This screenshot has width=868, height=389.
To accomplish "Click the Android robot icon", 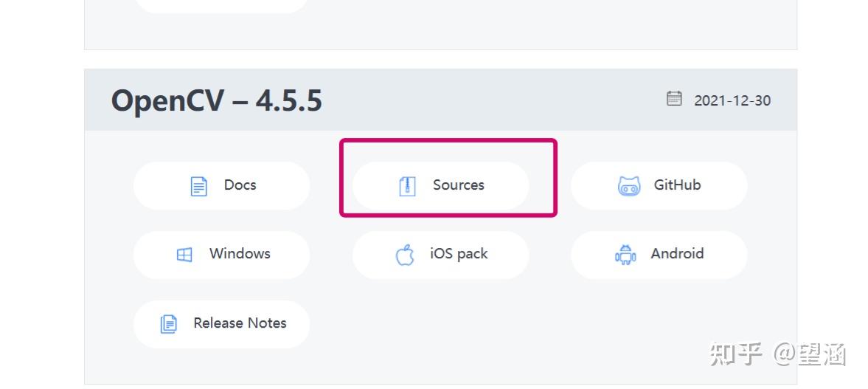I will 625,255.
